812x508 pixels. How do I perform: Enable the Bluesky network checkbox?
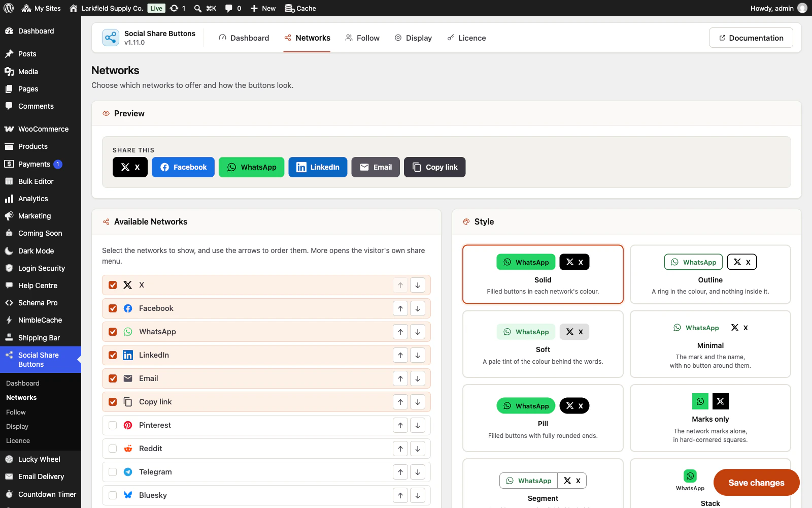tap(113, 495)
